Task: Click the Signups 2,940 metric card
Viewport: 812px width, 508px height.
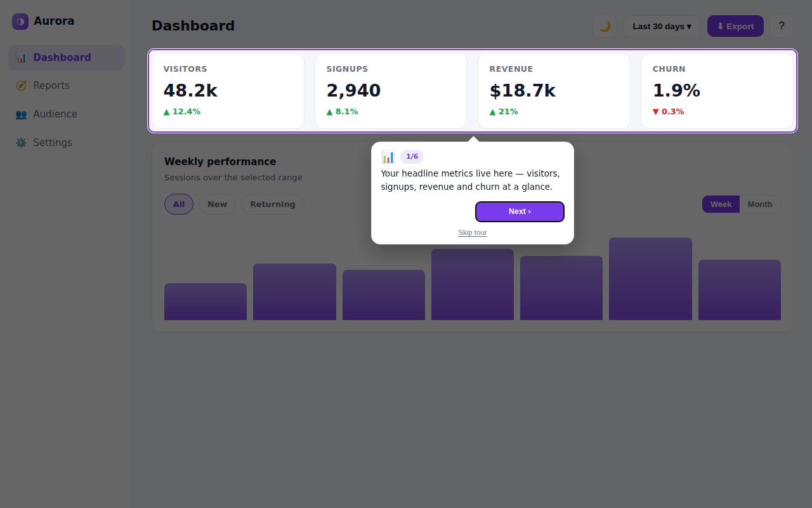Action: (x=391, y=91)
